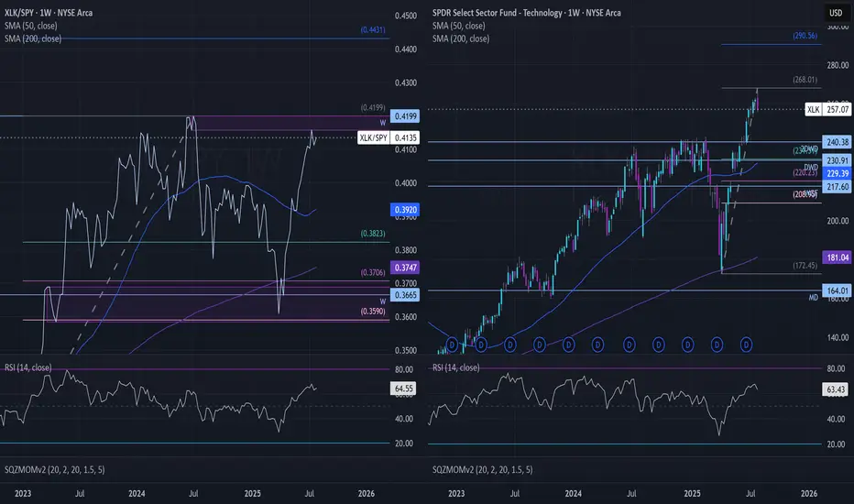Click the December 2024 dividend D marker

(688, 345)
